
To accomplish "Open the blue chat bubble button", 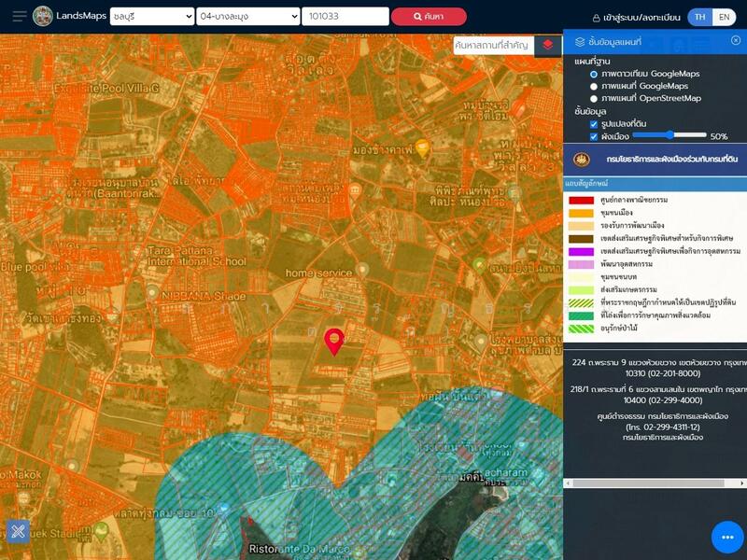I will [x=726, y=537].
